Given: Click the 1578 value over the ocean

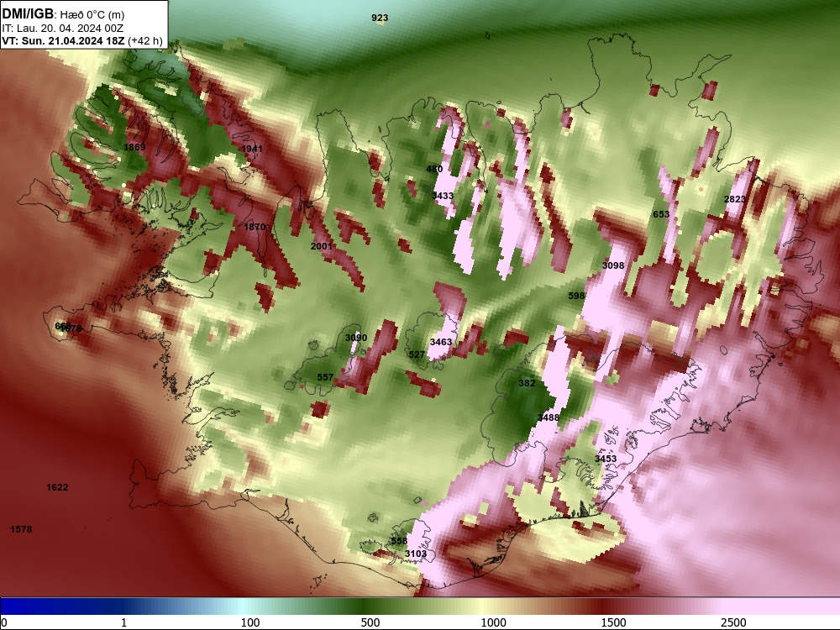Looking at the screenshot, I should point(21,528).
